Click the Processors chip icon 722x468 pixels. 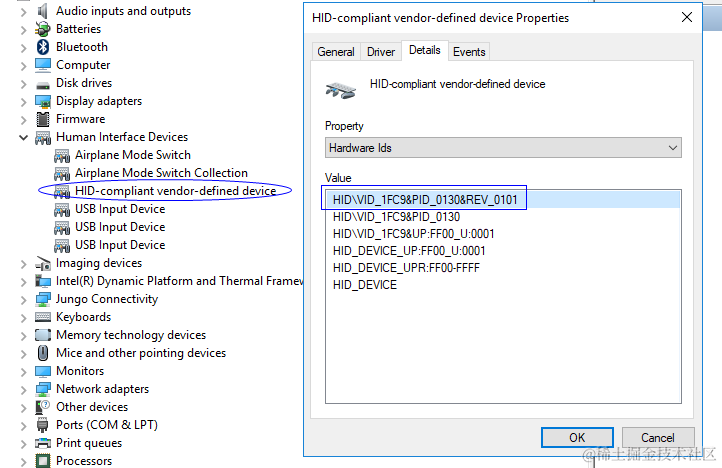pos(43,461)
